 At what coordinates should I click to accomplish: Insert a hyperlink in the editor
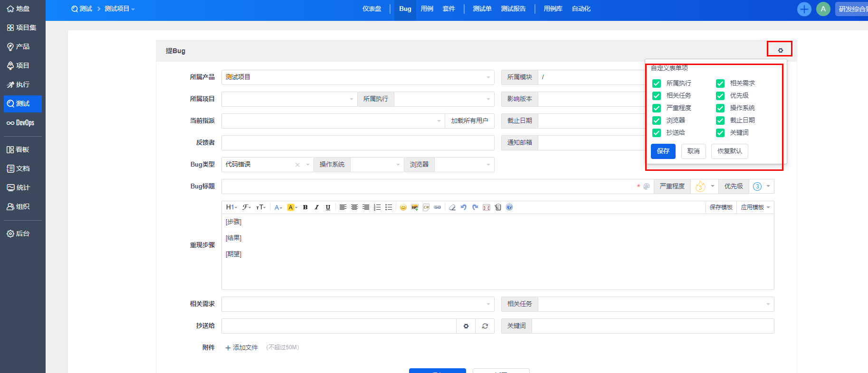coord(438,207)
